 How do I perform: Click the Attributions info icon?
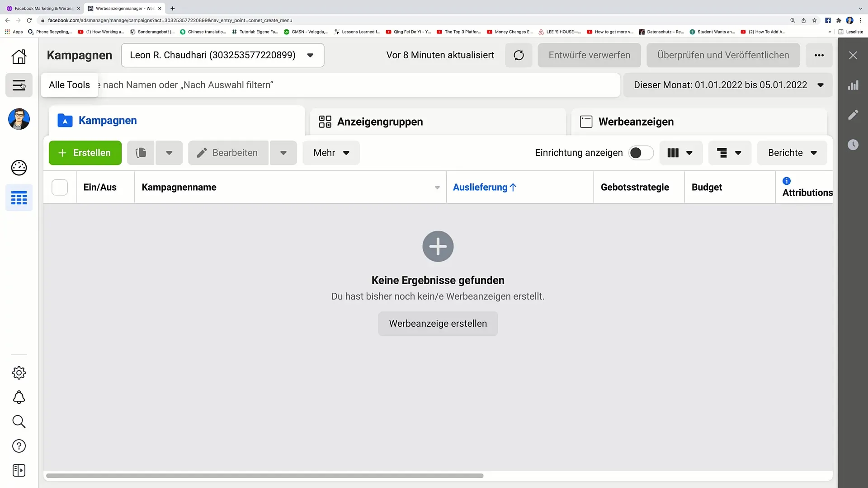click(x=787, y=181)
